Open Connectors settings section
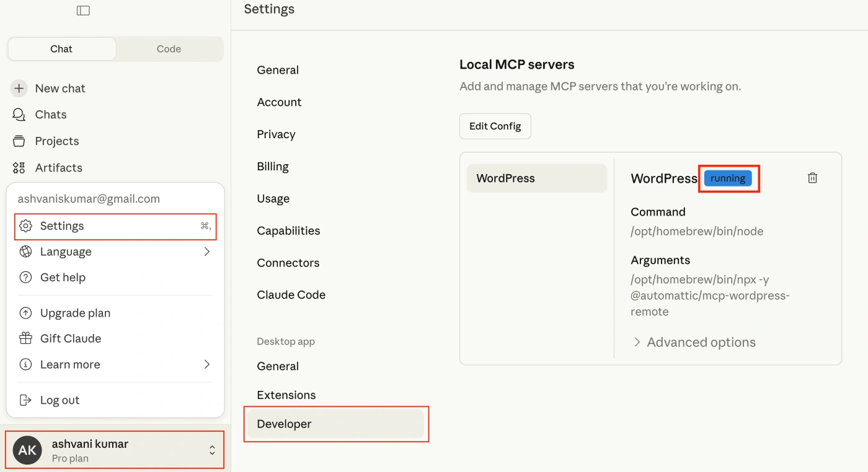The image size is (868, 472). point(288,263)
